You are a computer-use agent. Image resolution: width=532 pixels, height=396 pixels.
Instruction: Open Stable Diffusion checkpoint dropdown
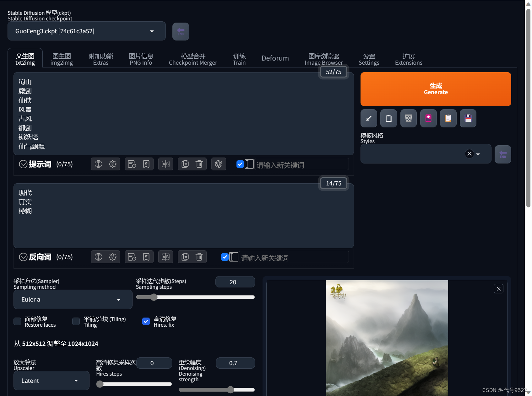pyautogui.click(x=87, y=31)
